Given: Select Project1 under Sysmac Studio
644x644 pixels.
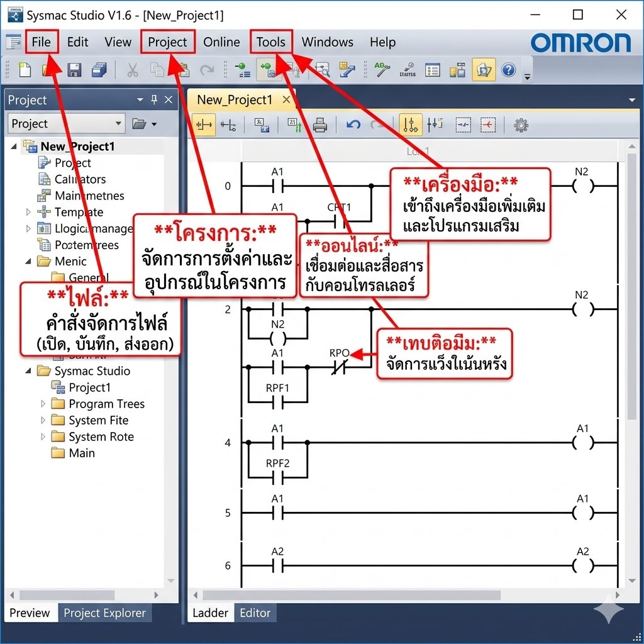Looking at the screenshot, I should (89, 387).
